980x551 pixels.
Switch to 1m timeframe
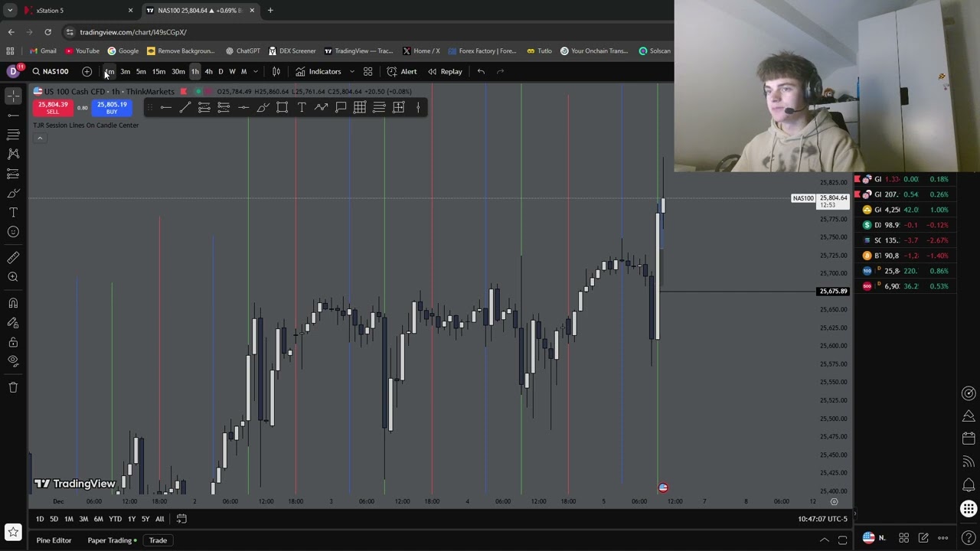coord(109,71)
